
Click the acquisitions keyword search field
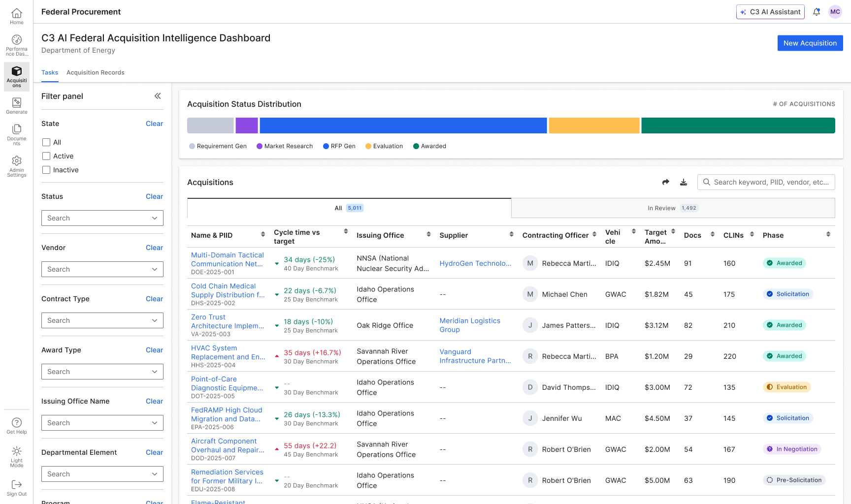[766, 182]
